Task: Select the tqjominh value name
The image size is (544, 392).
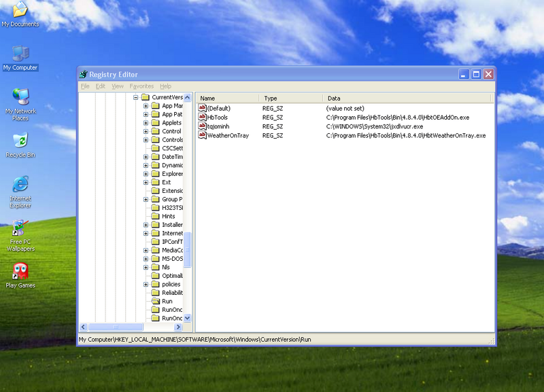Action: point(218,126)
